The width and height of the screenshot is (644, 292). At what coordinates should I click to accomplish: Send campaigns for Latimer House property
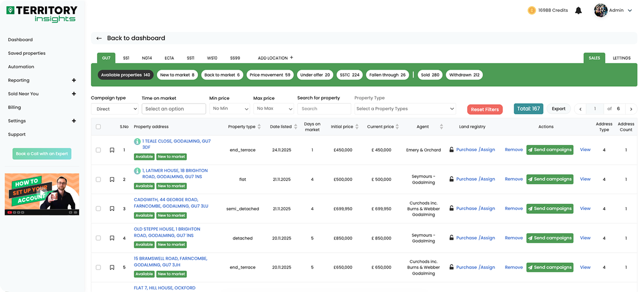coord(550,179)
